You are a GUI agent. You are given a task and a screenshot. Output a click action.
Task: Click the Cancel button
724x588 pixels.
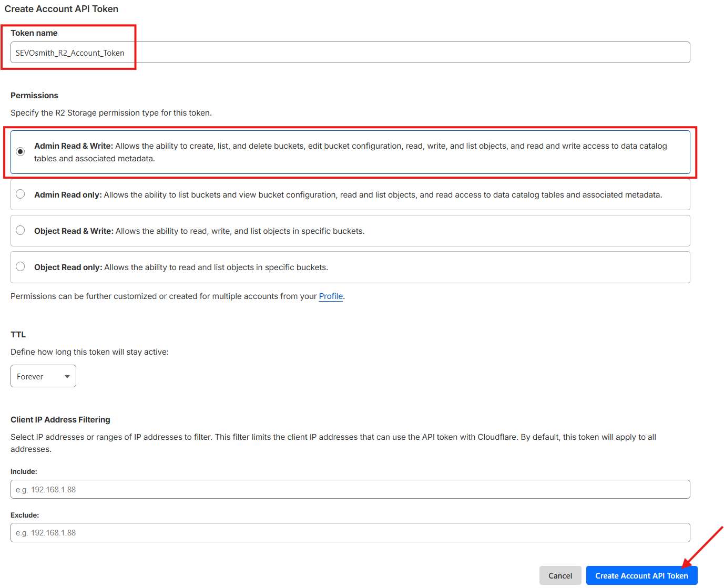tap(560, 575)
